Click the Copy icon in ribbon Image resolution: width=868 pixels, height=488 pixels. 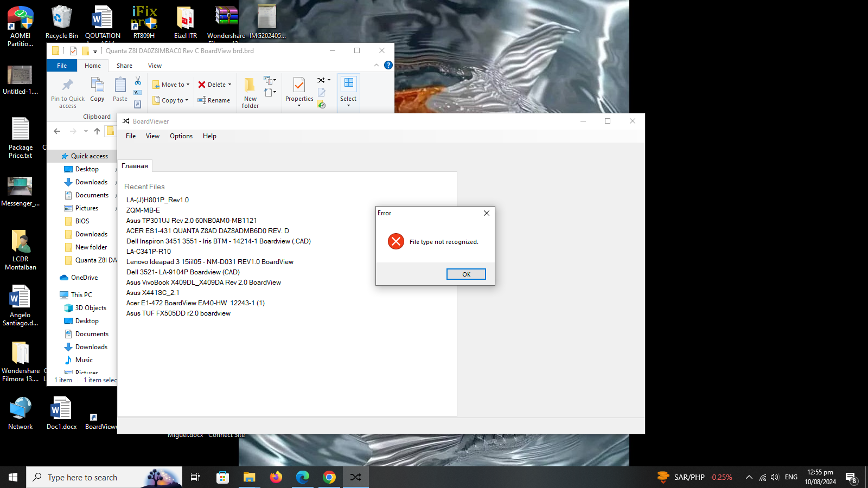click(97, 85)
